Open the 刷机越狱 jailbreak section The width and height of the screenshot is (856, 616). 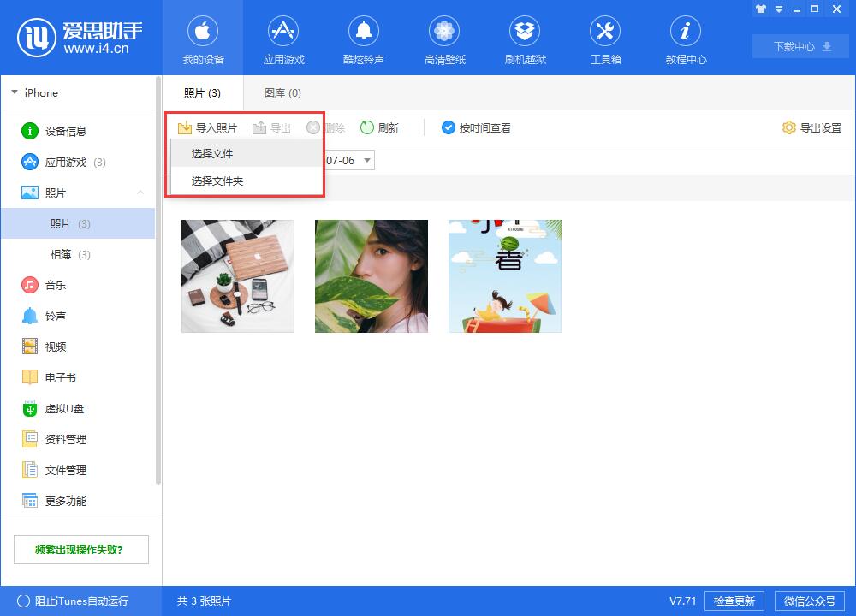[x=525, y=38]
